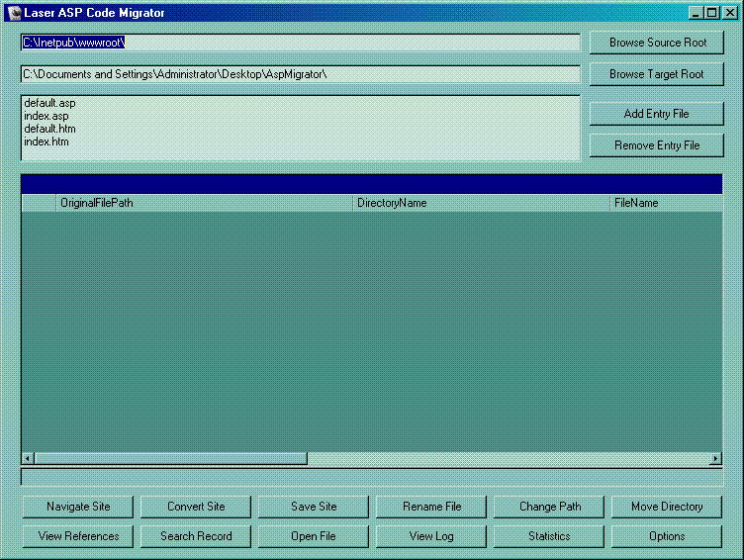Open the View Log button
Image resolution: width=744 pixels, height=560 pixels.
pos(431,536)
